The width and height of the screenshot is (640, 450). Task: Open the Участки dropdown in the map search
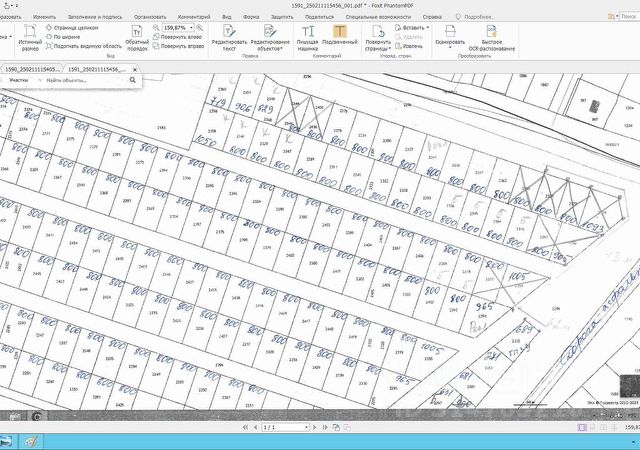(24, 80)
